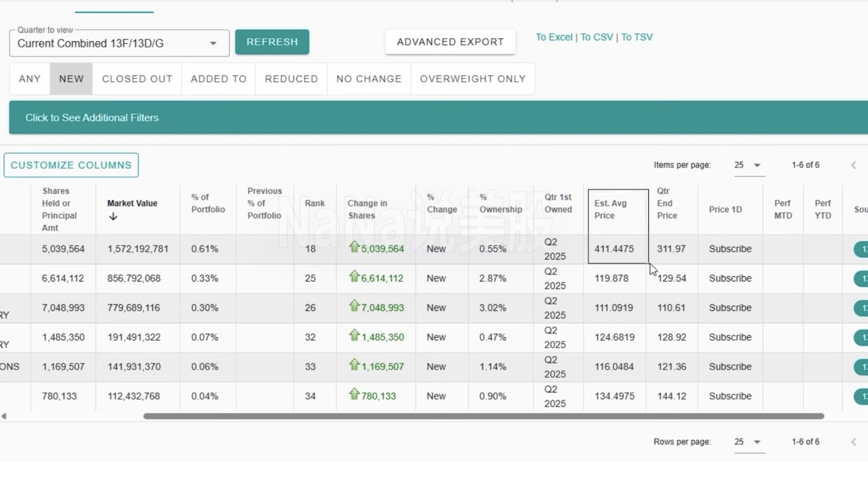Select the CLOSED OUT filter toggle

[x=137, y=79]
